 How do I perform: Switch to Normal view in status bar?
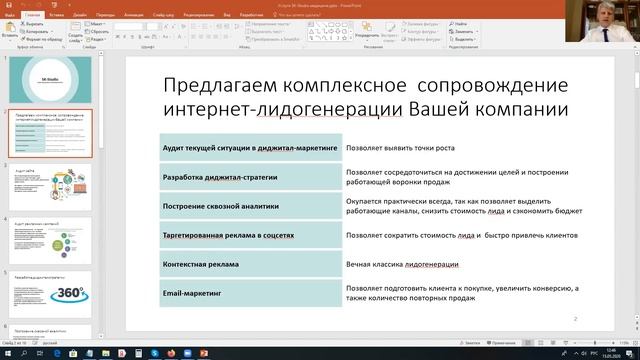(528, 343)
